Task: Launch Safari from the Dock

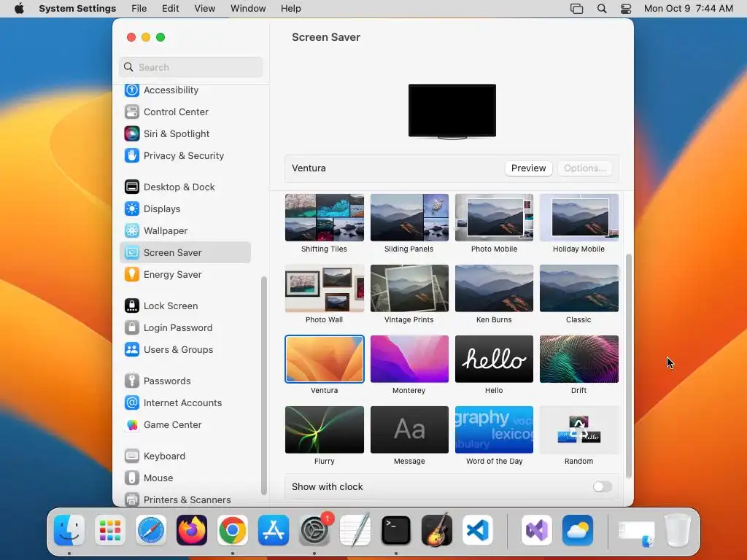Action: [151, 530]
